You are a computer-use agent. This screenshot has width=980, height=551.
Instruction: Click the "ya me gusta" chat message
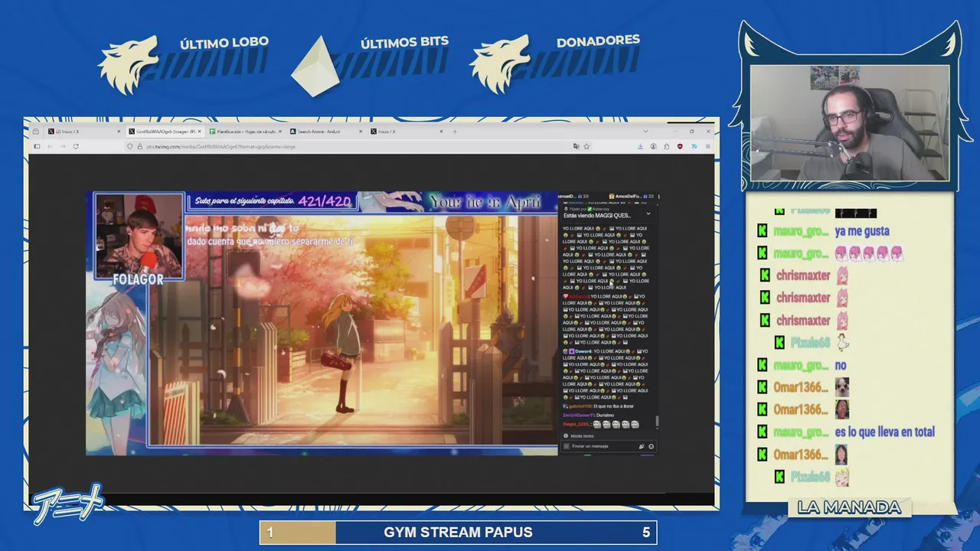862,231
